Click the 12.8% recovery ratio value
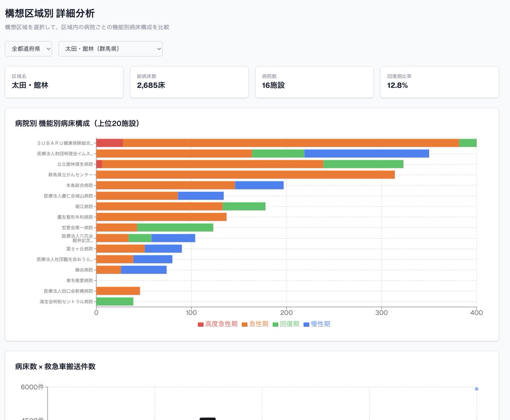The width and height of the screenshot is (510, 420). tap(398, 85)
